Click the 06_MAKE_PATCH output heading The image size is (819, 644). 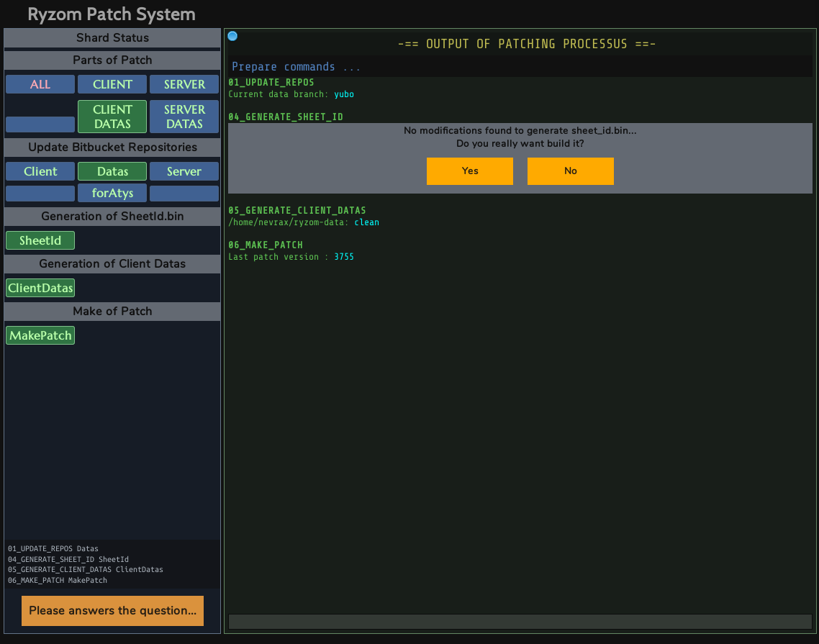click(x=266, y=245)
